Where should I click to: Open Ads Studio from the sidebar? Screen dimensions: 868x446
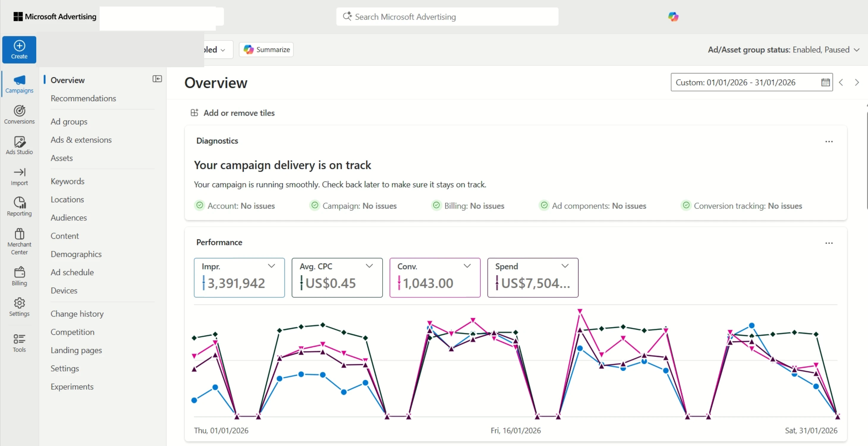19,145
